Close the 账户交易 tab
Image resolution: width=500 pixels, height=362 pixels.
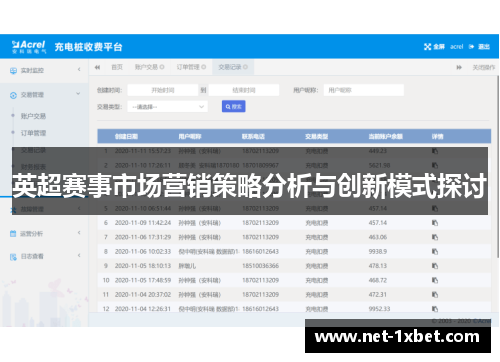pyautogui.click(x=162, y=67)
